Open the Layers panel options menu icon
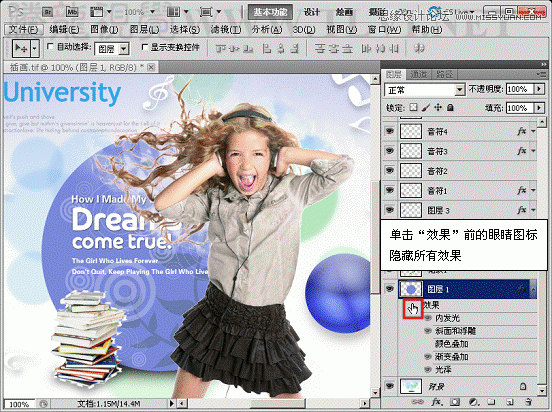This screenshot has height=412, width=552. tap(540, 74)
